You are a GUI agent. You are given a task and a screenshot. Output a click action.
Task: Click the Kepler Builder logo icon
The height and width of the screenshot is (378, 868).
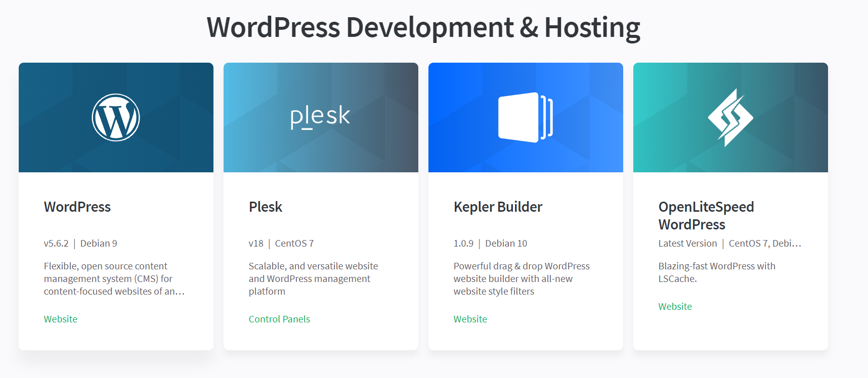(x=526, y=117)
